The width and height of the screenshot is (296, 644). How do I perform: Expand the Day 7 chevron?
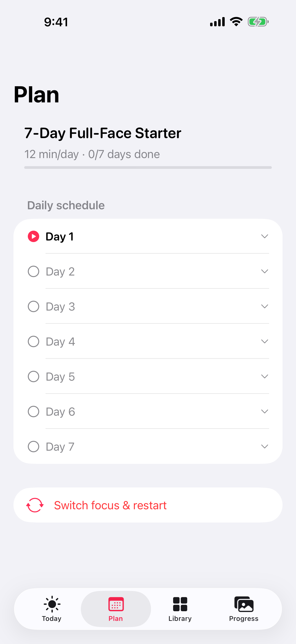(x=265, y=446)
